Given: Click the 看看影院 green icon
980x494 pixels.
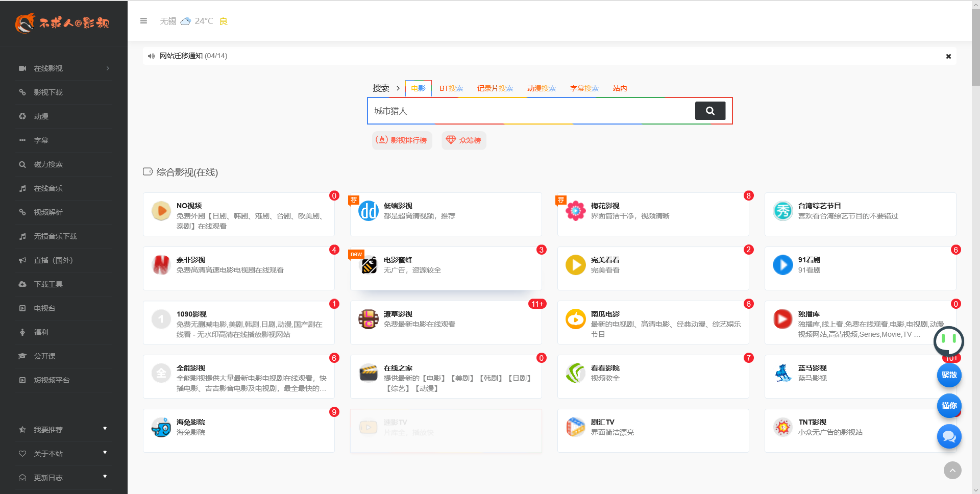Looking at the screenshot, I should [x=576, y=373].
